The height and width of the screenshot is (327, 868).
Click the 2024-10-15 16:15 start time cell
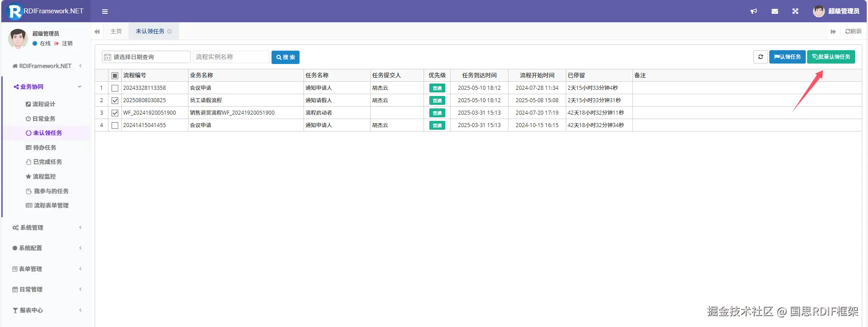click(x=537, y=125)
